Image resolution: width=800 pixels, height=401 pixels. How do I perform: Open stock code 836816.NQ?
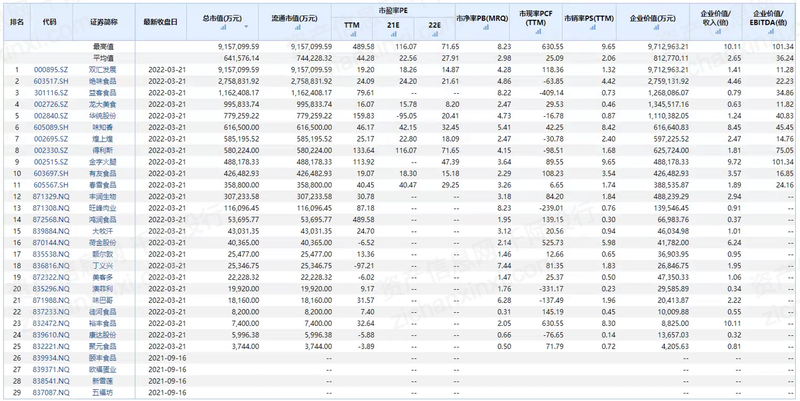point(51,266)
